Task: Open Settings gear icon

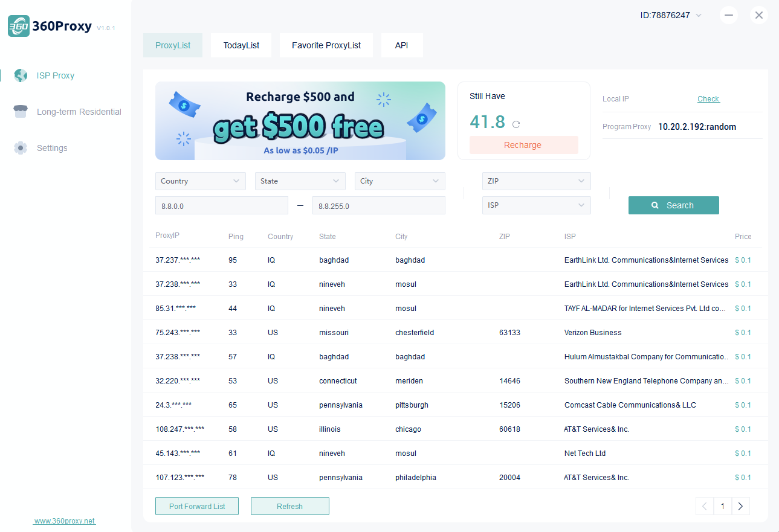Action: [21, 148]
